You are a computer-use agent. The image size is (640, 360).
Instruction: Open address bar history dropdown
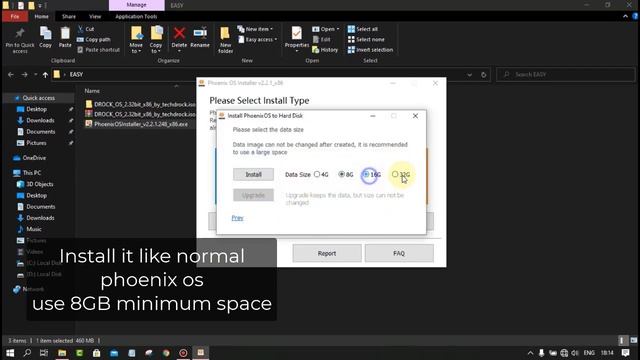click(x=469, y=75)
